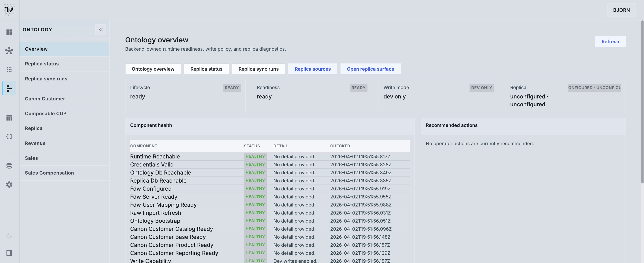Open the tables sidebar icon
This screenshot has height=263, width=644.
point(9,118)
